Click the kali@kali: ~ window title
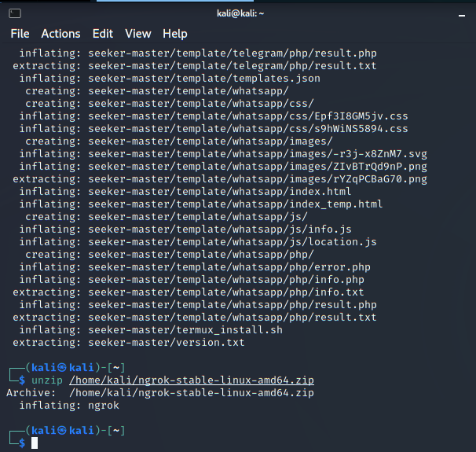This screenshot has height=452, width=476. tap(240, 13)
